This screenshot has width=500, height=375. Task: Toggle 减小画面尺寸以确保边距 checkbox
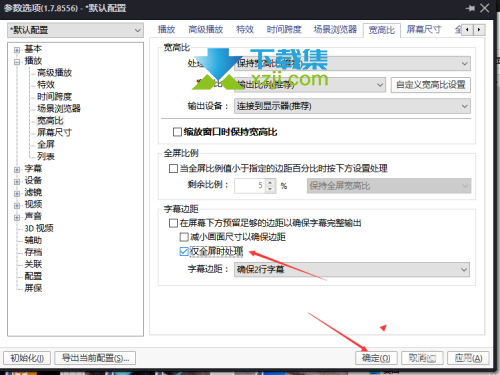(x=184, y=237)
